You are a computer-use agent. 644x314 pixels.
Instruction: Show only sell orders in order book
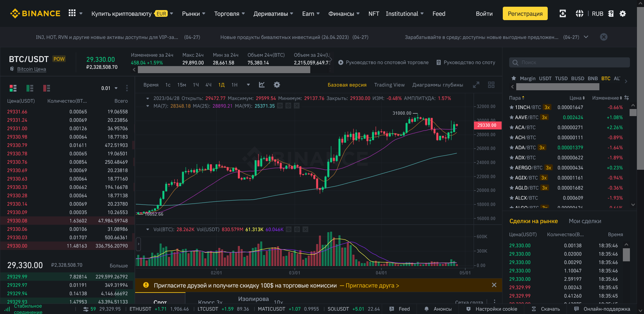coord(47,88)
